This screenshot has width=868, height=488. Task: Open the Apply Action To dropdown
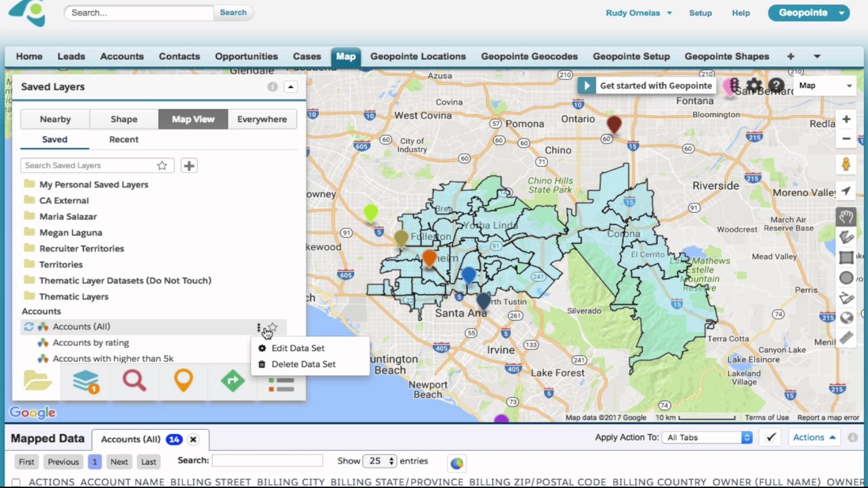tap(707, 438)
